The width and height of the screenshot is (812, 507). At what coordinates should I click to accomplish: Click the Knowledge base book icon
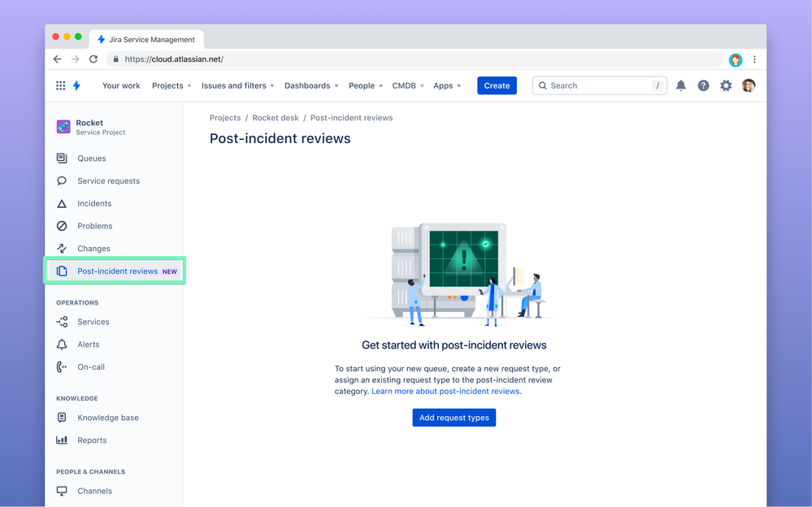pyautogui.click(x=62, y=418)
